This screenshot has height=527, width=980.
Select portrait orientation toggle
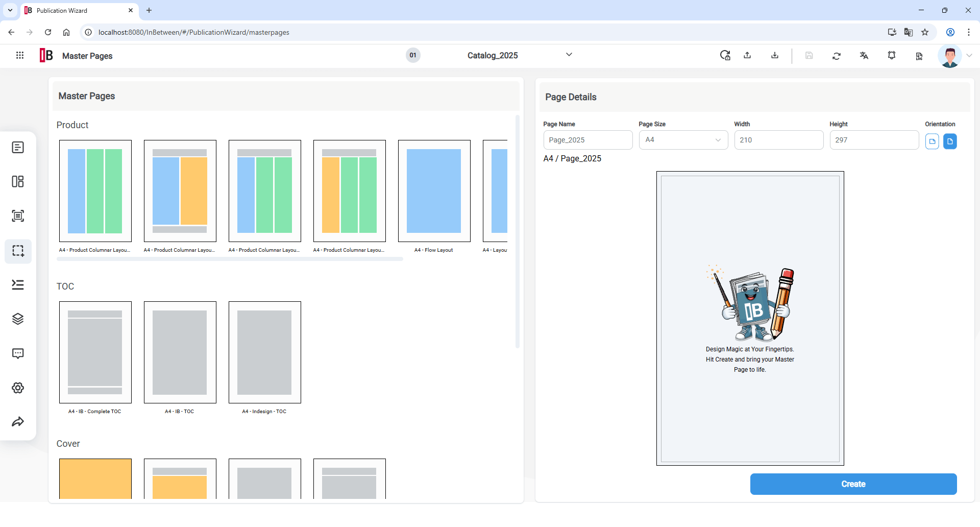tap(950, 141)
